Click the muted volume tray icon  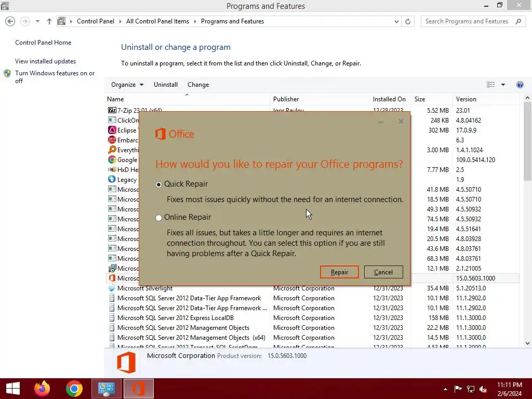(484, 389)
